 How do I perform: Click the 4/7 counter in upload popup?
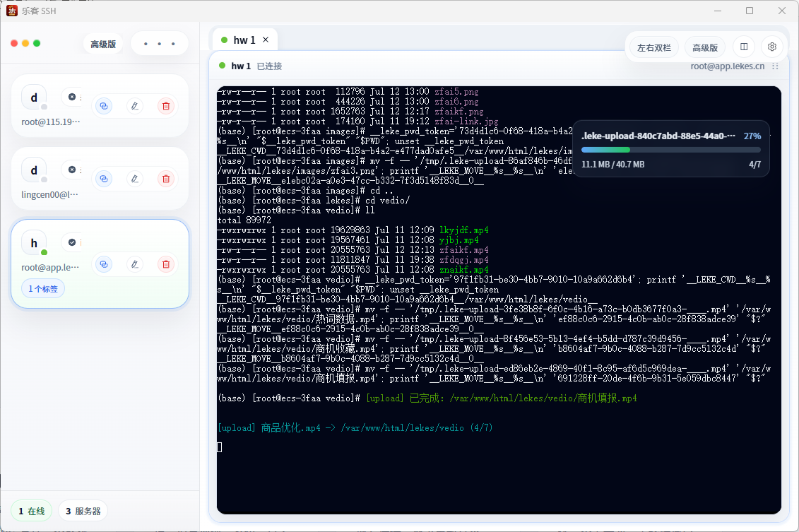coord(754,165)
